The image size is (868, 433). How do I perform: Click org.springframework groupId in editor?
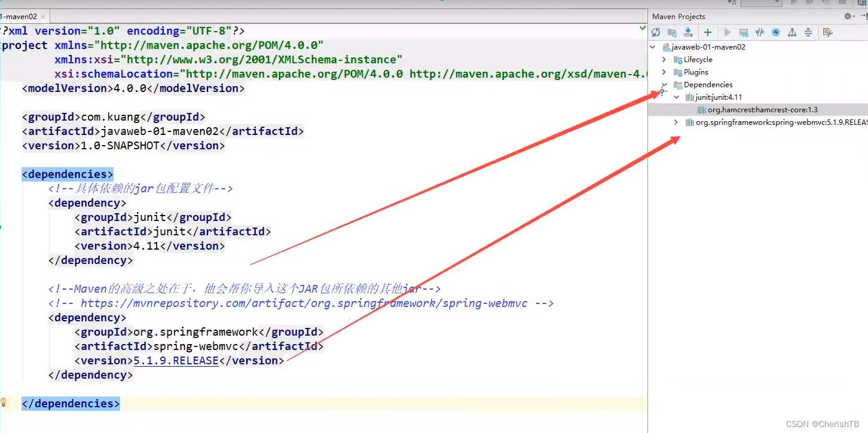tap(195, 331)
